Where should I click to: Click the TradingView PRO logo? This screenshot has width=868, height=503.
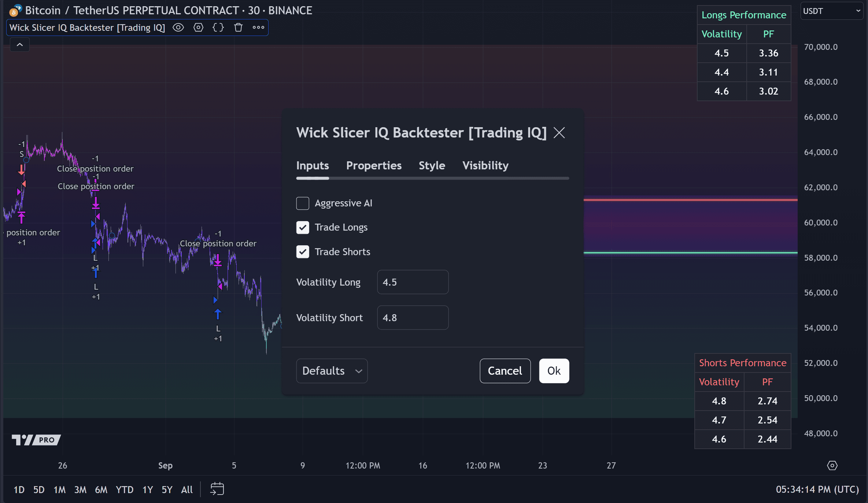click(36, 440)
